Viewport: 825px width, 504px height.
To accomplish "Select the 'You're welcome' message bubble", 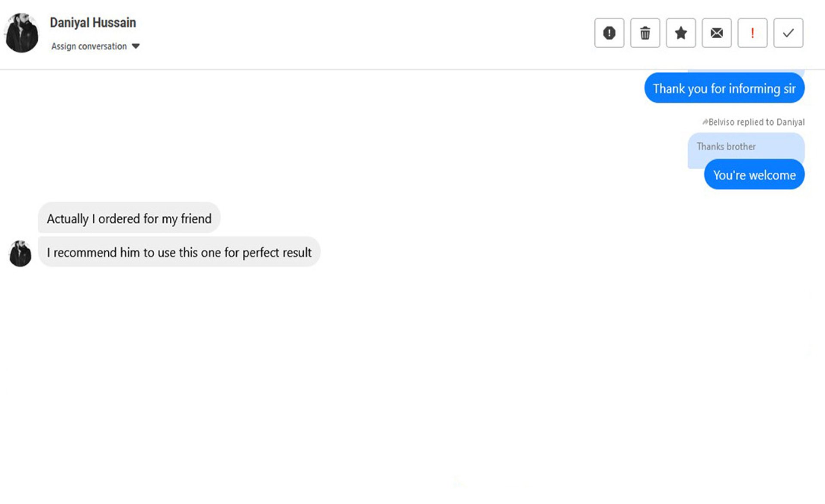I will (x=754, y=174).
